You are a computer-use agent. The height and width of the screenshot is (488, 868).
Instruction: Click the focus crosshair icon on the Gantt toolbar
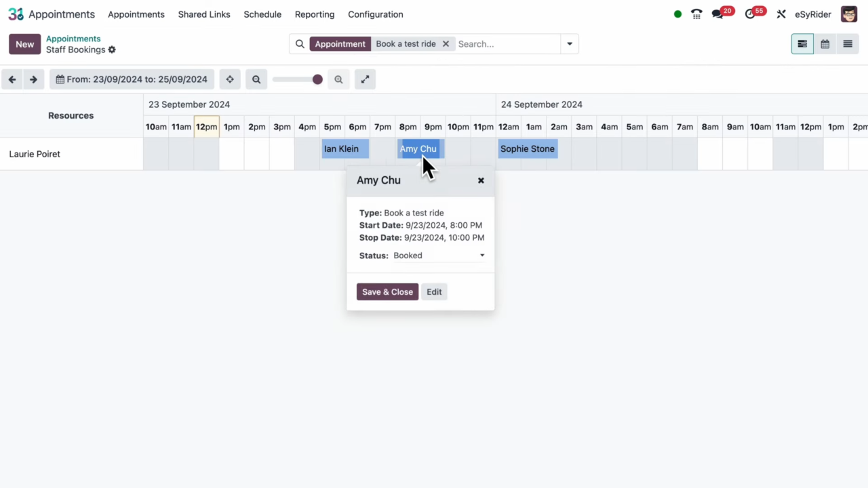pyautogui.click(x=229, y=79)
